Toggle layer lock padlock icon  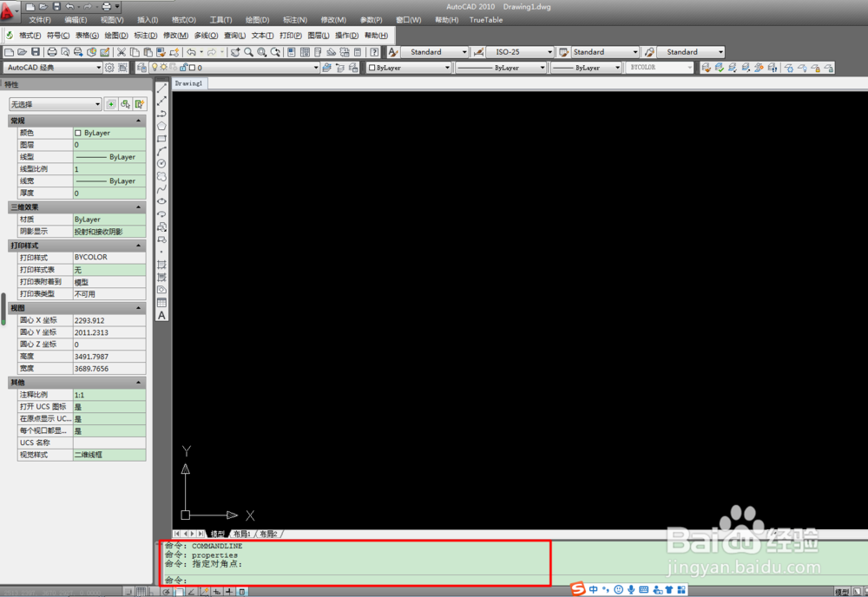184,68
